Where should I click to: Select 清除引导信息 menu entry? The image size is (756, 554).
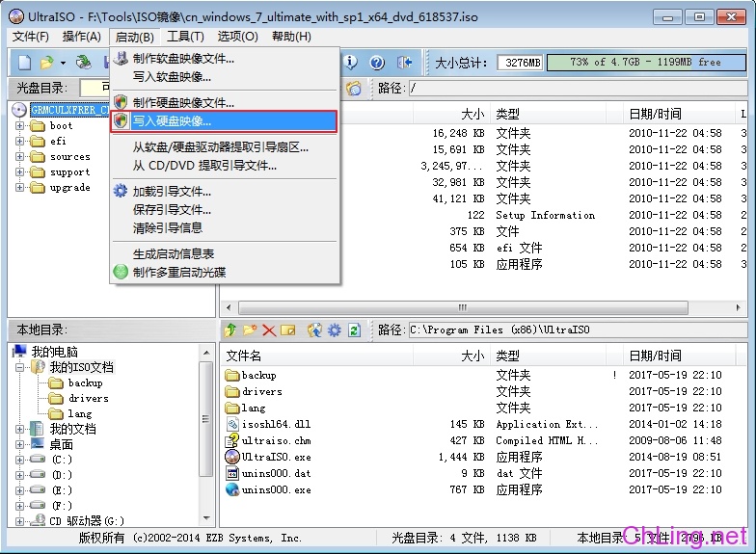(x=224, y=227)
